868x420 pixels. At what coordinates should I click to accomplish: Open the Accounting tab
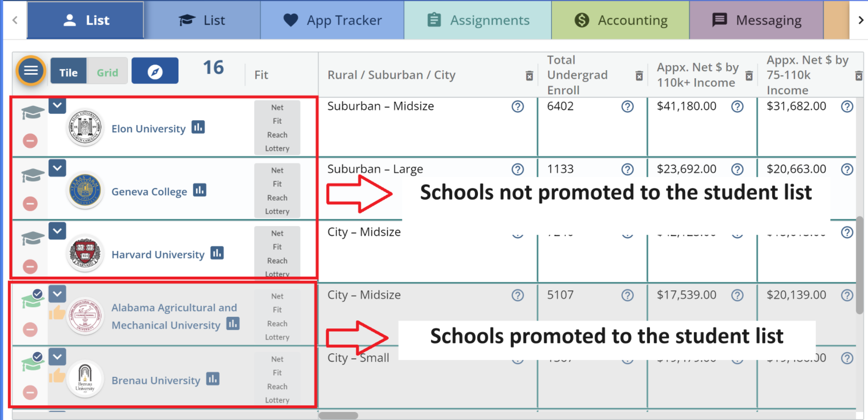click(x=621, y=20)
